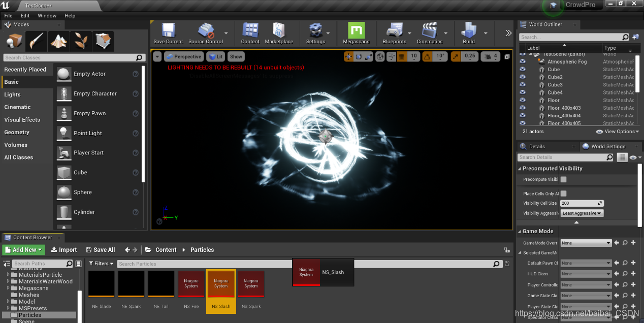Hide Floor actor via eye icon
The image size is (644, 323).
[x=522, y=100]
